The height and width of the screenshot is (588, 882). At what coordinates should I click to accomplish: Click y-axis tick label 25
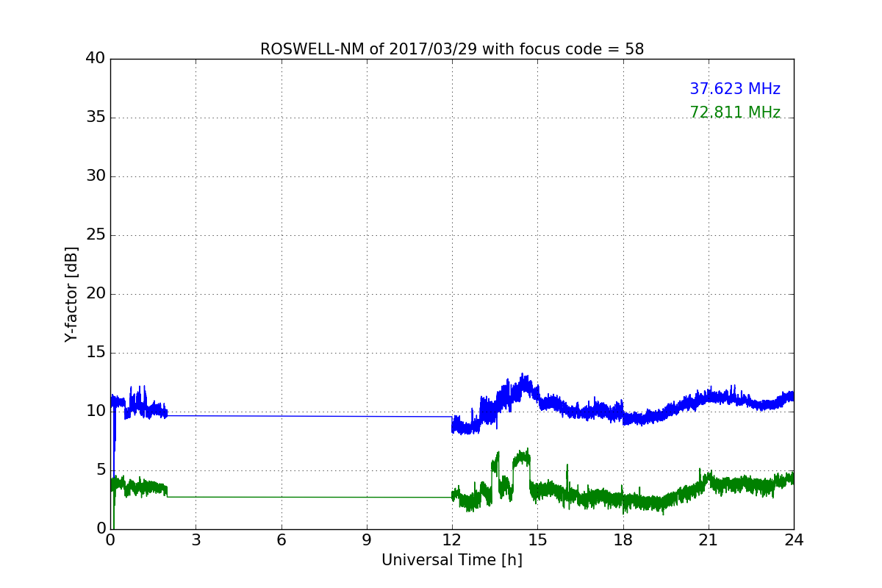click(x=96, y=235)
